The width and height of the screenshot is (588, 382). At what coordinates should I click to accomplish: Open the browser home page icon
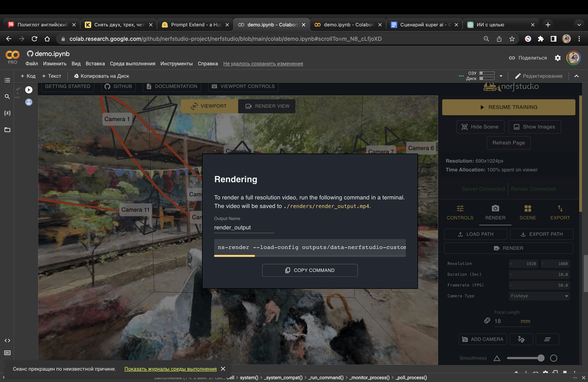click(x=47, y=39)
